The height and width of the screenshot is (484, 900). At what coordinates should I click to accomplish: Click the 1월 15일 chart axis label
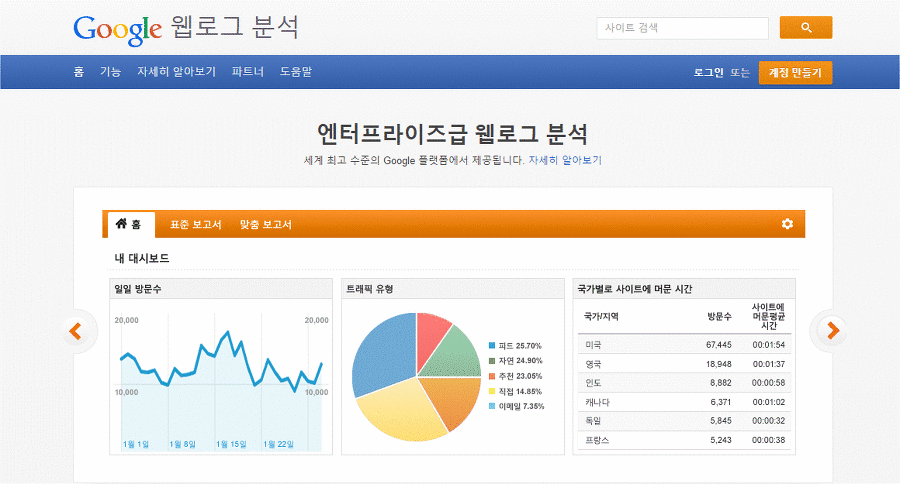point(231,444)
